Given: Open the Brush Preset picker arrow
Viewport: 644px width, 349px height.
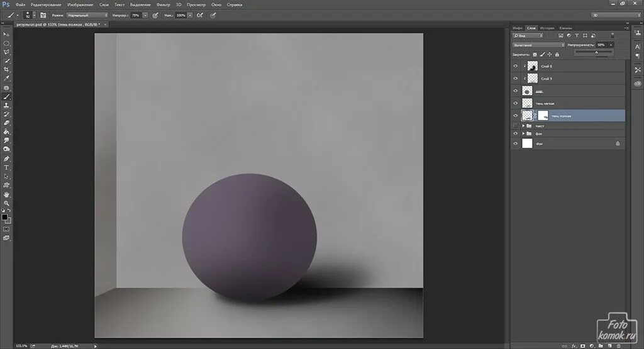Looking at the screenshot, I should [x=34, y=15].
